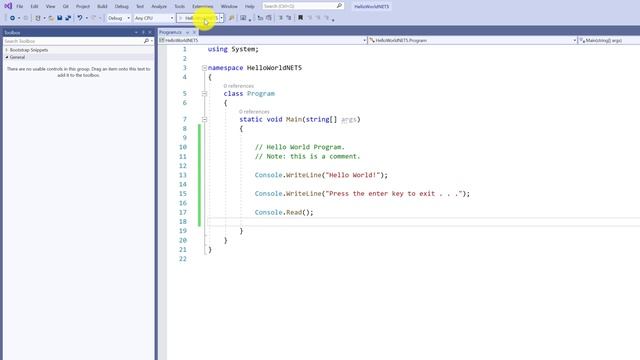The height and width of the screenshot is (360, 640).
Task: Click line number 22 in the gutter
Action: pos(182,259)
